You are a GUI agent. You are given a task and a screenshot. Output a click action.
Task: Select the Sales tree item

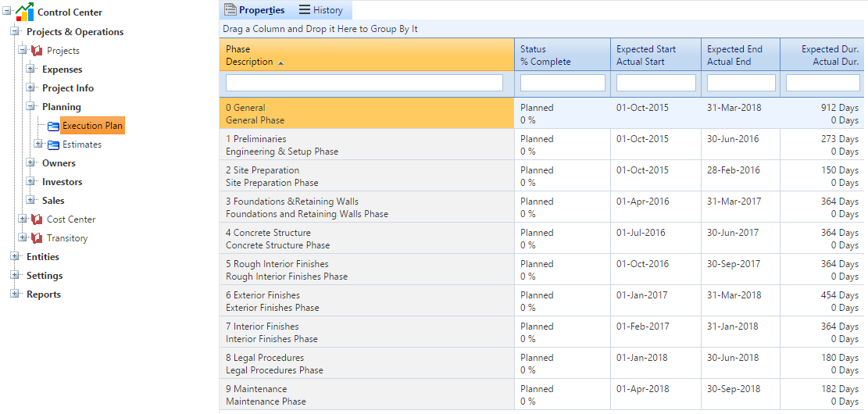pyautogui.click(x=53, y=200)
